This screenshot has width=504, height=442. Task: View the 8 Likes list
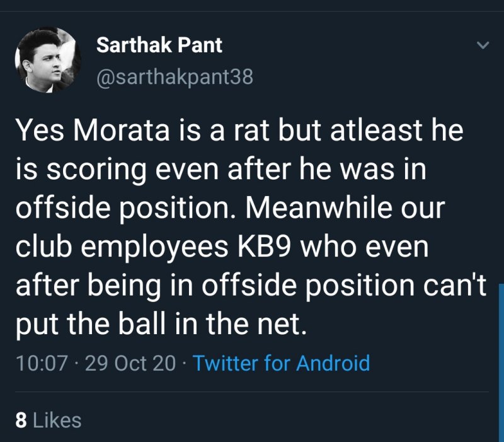(49, 420)
